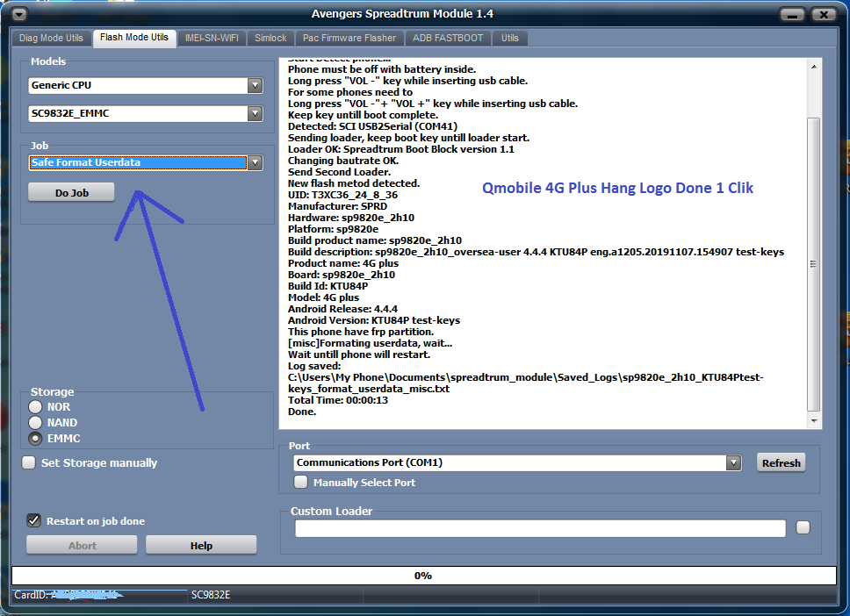Click the 'Product name: 4G plus' log line
This screenshot has height=616, width=850.
343,263
